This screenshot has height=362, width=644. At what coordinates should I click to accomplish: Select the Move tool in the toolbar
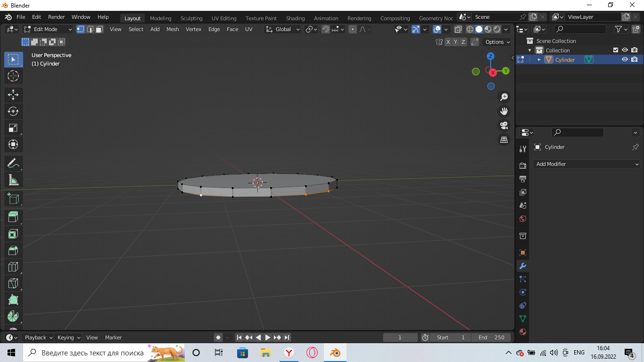pos(13,95)
